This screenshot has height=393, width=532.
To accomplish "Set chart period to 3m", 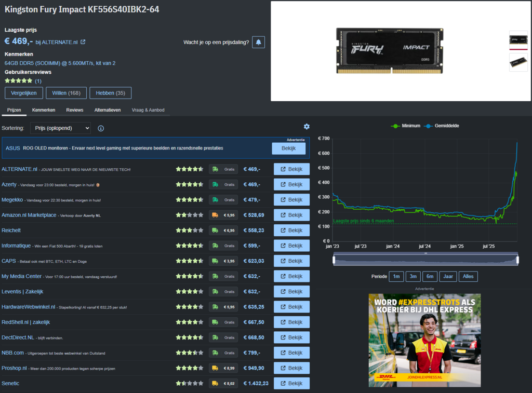I will click(x=413, y=276).
